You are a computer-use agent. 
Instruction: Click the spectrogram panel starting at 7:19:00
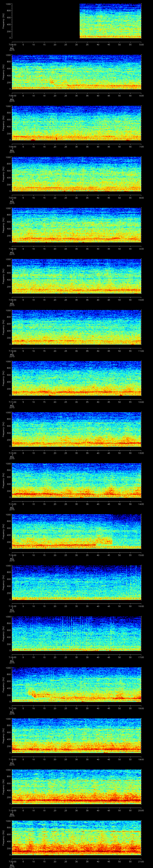(x=77, y=786)
